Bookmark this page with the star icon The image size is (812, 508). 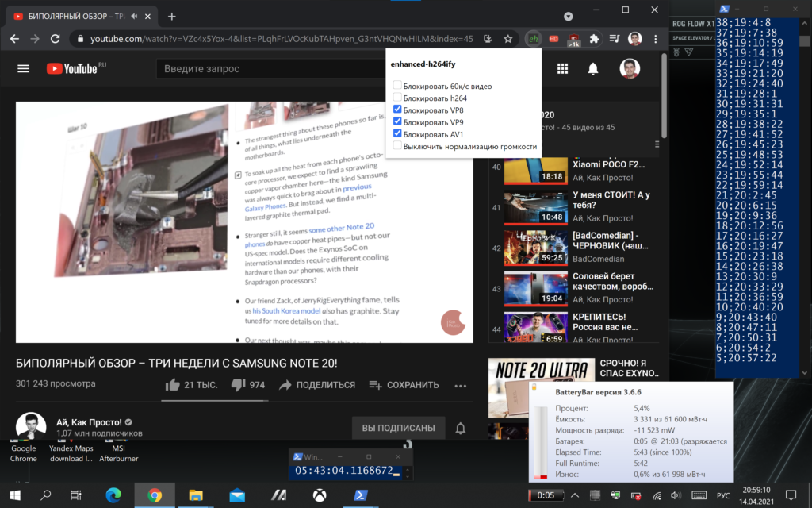pos(508,39)
